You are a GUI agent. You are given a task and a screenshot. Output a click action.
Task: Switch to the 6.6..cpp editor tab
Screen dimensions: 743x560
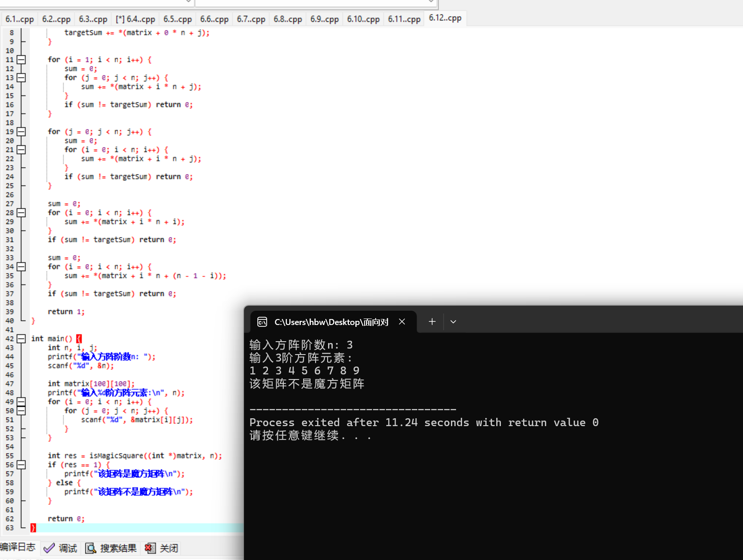(214, 19)
